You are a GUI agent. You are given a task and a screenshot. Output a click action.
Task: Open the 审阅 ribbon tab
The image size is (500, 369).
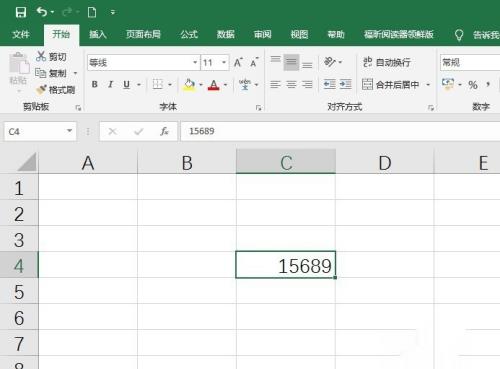pyautogui.click(x=262, y=34)
